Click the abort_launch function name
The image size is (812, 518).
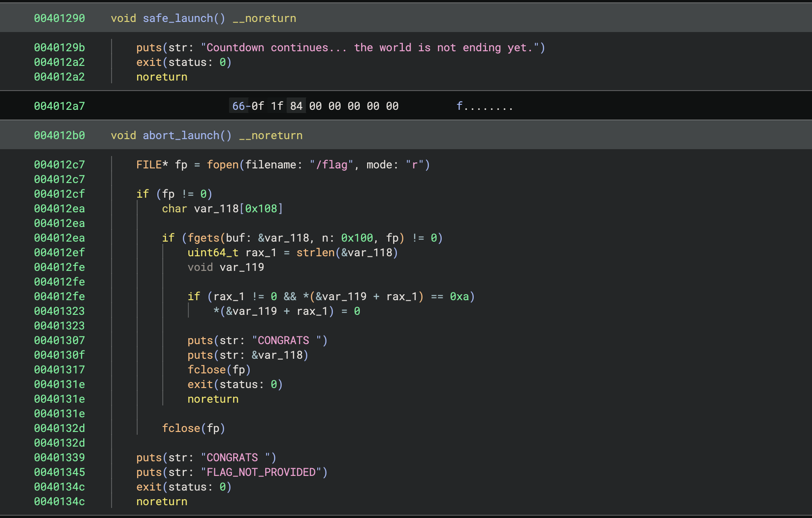181,135
